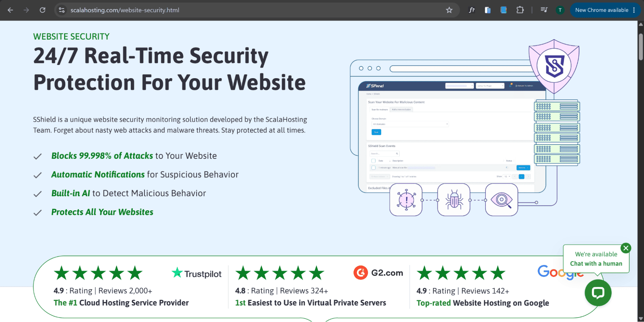
Task: Go back to the previous page
Action: [x=10, y=10]
